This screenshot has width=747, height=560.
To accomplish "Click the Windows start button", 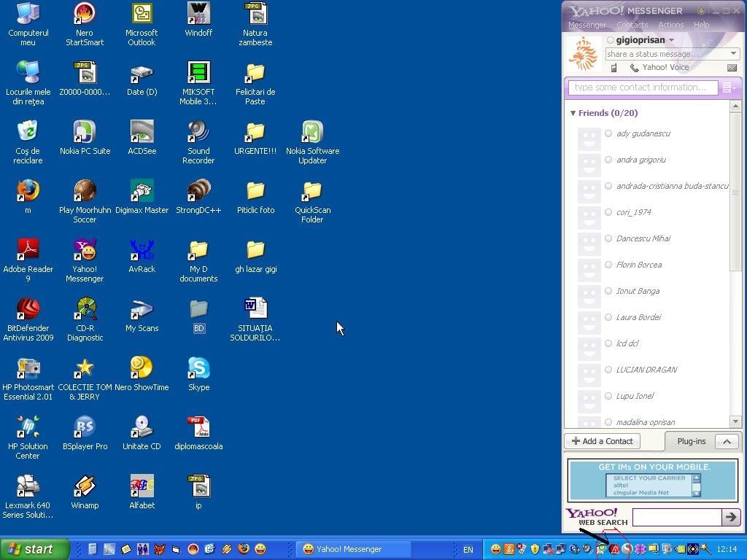I will 34,550.
